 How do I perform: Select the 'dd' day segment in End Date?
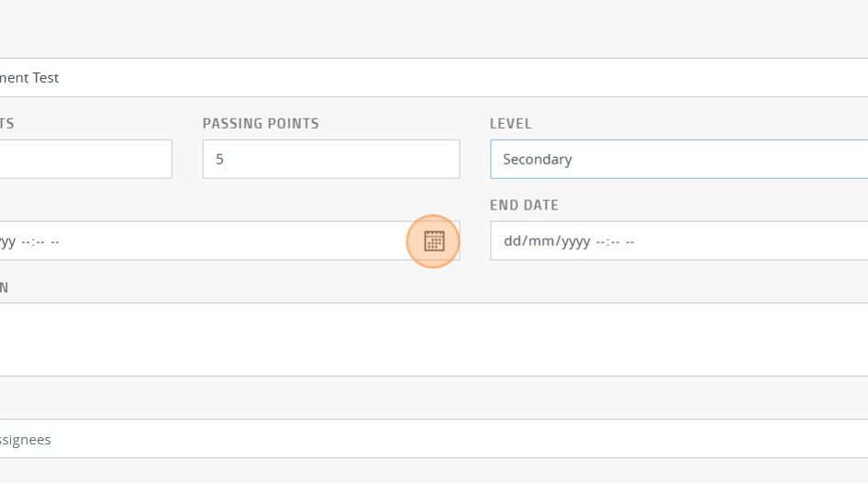pyautogui.click(x=512, y=241)
